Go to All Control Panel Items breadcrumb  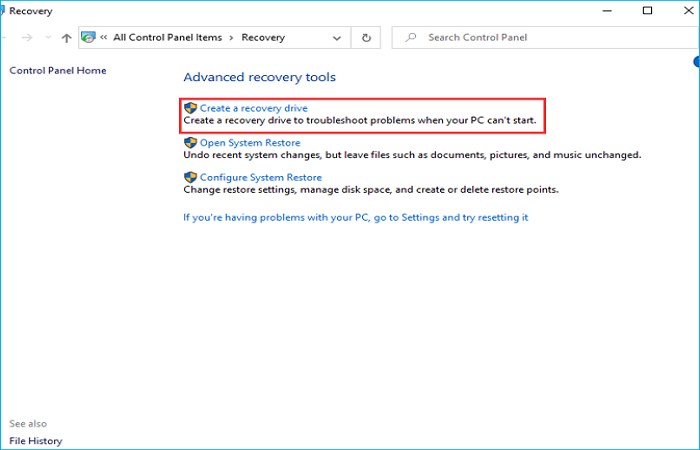(x=167, y=38)
